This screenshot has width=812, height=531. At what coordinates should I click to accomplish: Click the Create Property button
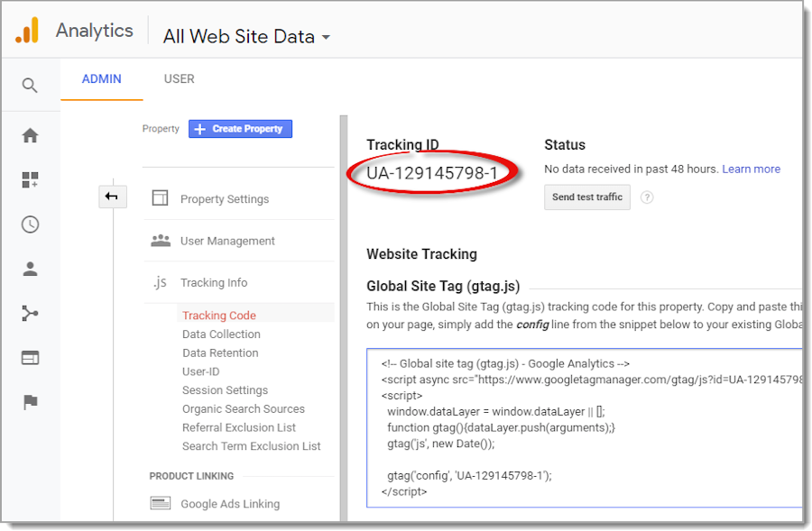(240, 129)
